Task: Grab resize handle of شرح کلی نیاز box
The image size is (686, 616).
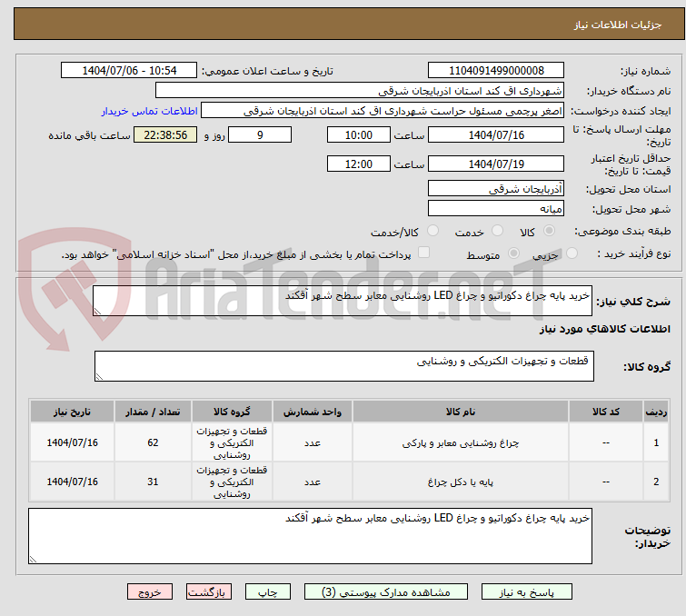Action: tap(97, 311)
